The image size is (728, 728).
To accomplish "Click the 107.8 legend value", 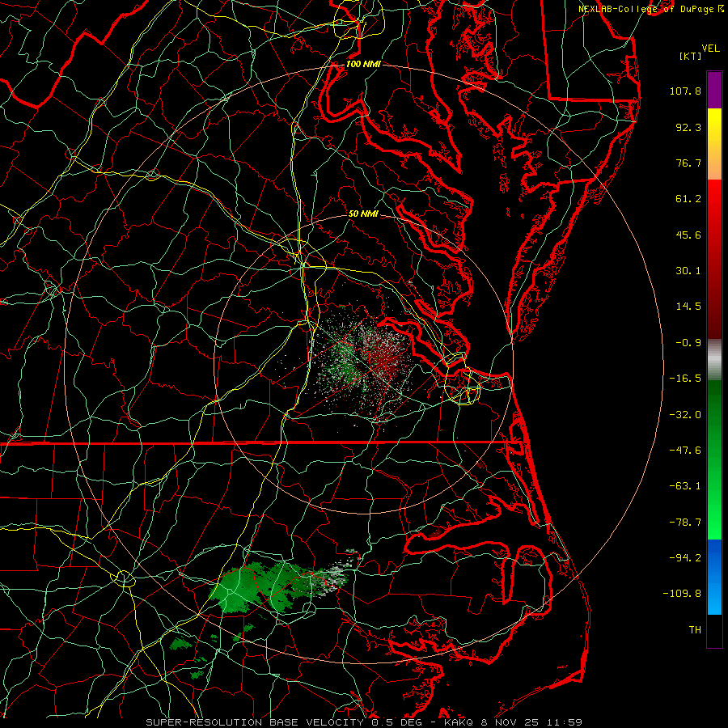I will [x=685, y=91].
